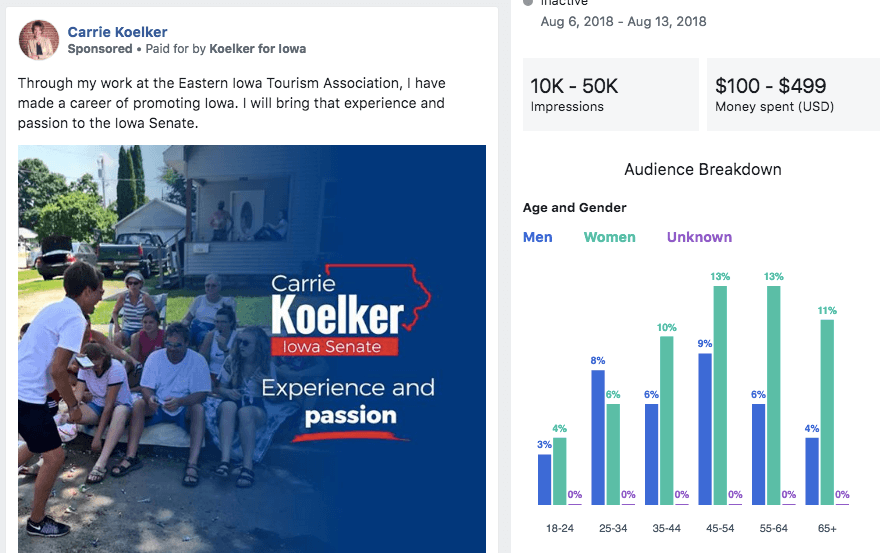Click Carrie Koelker's profile picture avatar
Screen dimensions: 880x553
[x=39, y=40]
